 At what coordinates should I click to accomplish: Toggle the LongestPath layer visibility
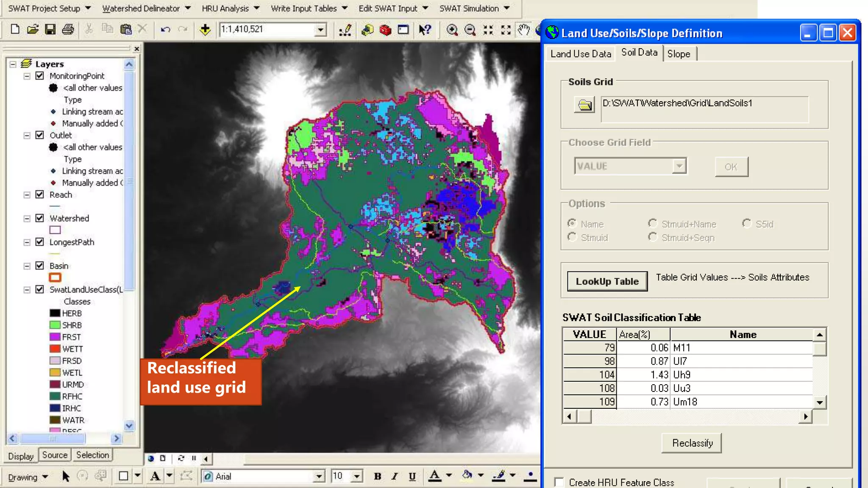tap(40, 242)
